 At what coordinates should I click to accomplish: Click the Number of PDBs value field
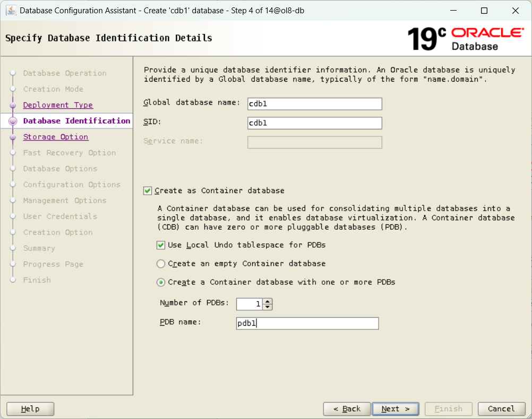point(250,304)
